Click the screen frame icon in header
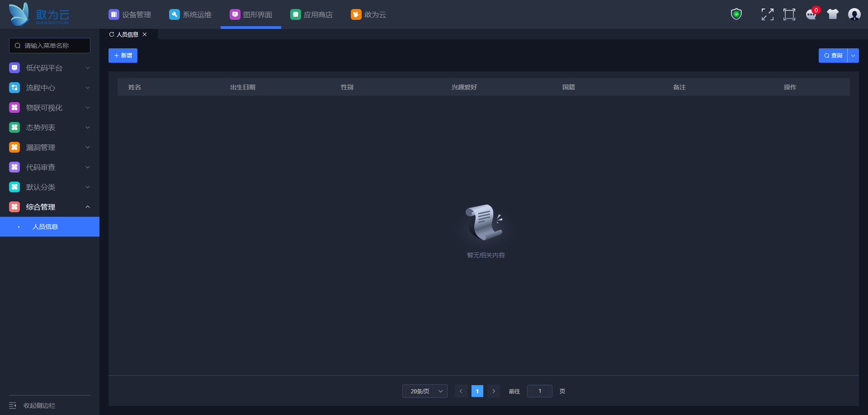Screen dimensions: 868x415 coord(789,14)
